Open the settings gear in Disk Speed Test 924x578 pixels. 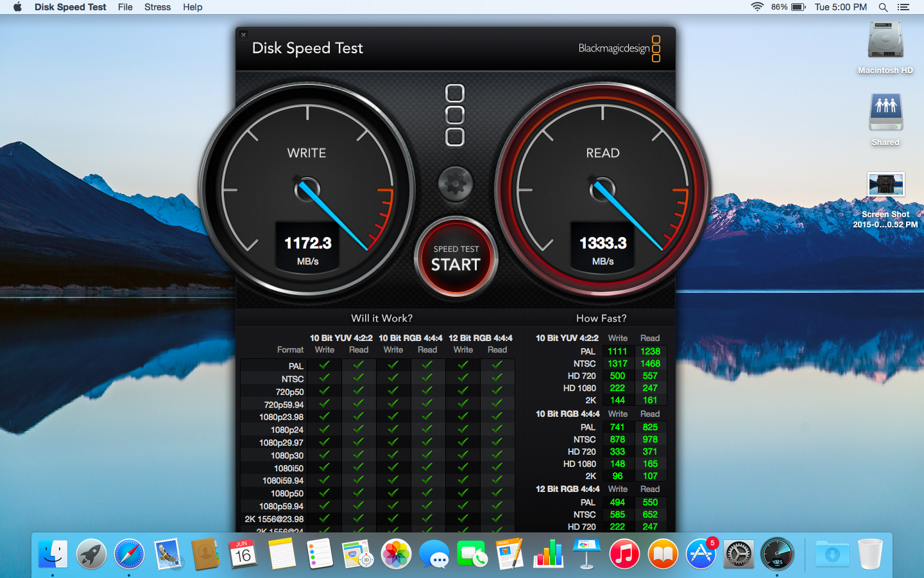tap(456, 184)
